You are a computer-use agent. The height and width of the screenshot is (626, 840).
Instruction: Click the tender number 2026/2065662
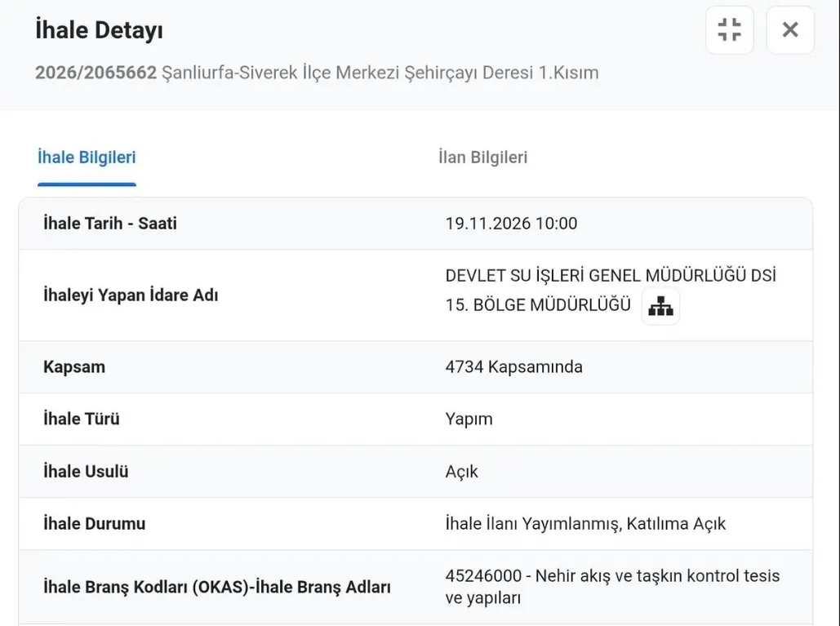(96, 73)
